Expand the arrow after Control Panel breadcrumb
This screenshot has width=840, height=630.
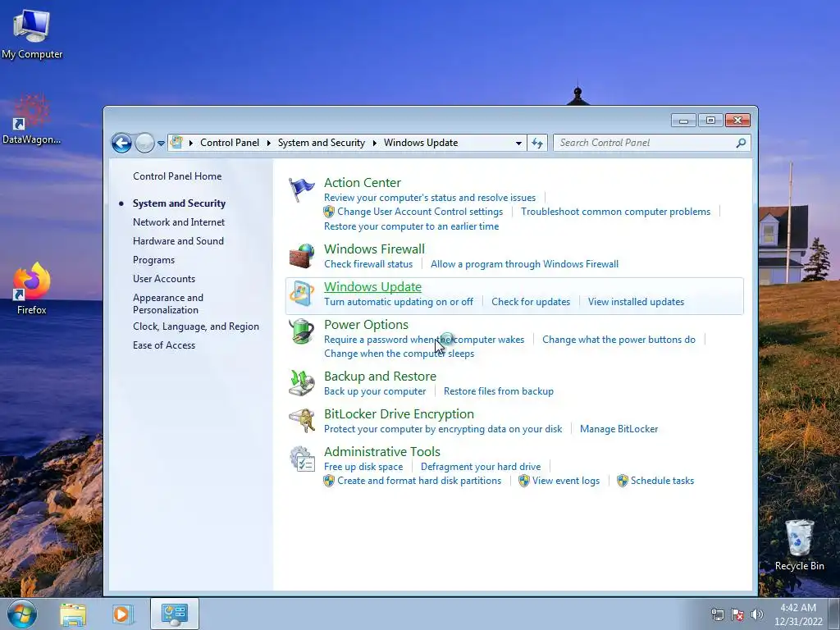click(269, 143)
